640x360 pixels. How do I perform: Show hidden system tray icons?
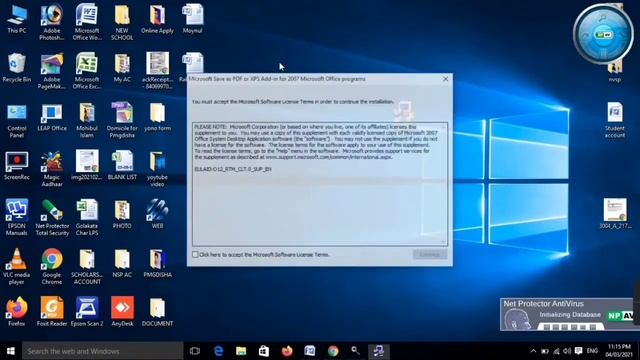[x=533, y=351]
